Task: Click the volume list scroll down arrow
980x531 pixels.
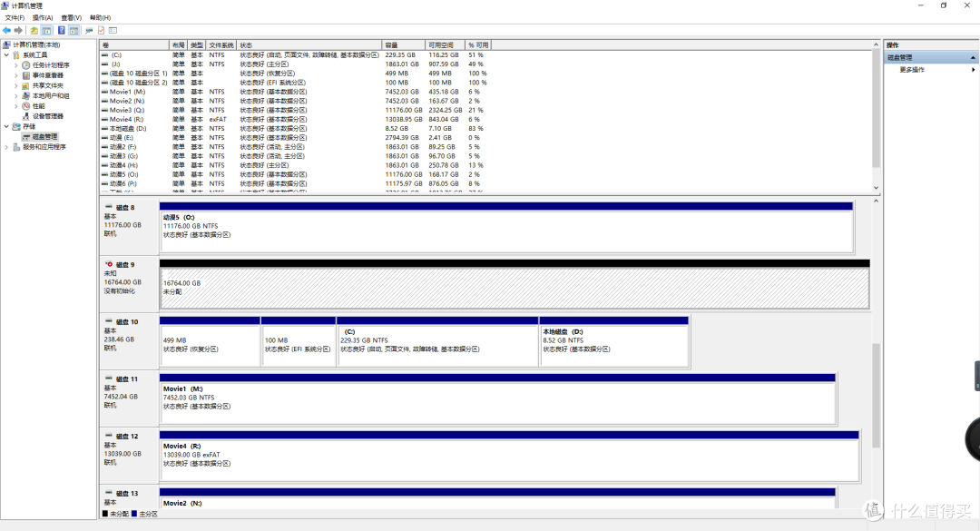Action: click(876, 188)
